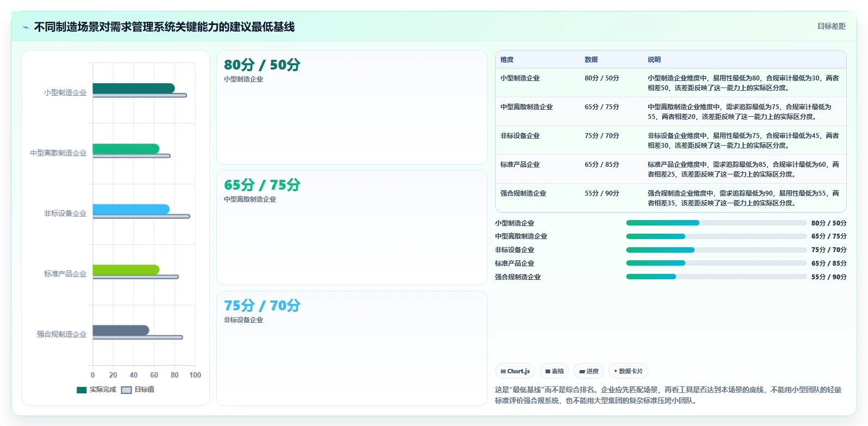Select the 进度 chip
The image size is (868, 426).
pyautogui.click(x=589, y=371)
